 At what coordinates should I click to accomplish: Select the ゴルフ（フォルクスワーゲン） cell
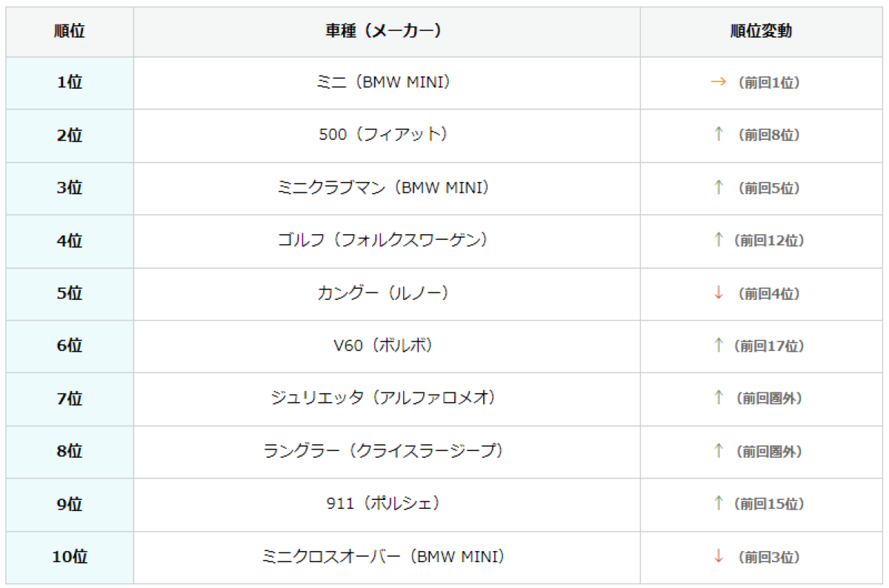click(x=387, y=241)
